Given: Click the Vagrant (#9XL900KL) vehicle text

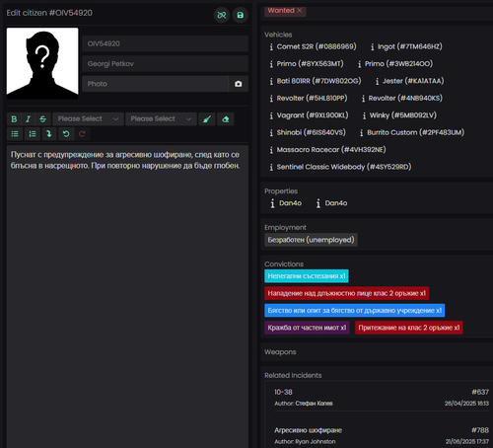Looking at the screenshot, I should pyautogui.click(x=313, y=115).
